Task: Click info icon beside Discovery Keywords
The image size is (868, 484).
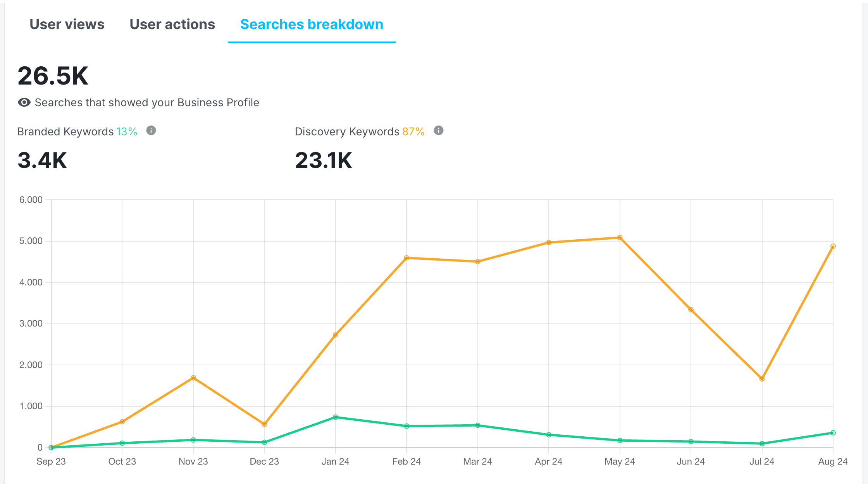Action: point(438,131)
